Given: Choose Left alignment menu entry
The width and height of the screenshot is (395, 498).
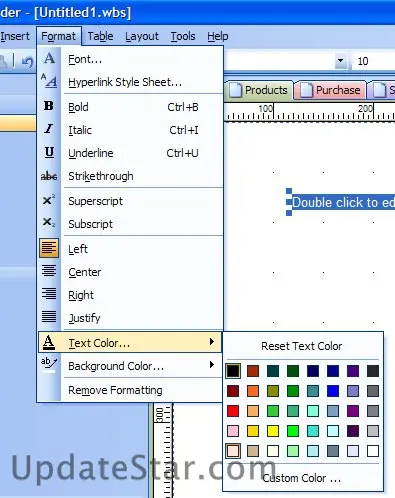Looking at the screenshot, I should coord(130,249).
